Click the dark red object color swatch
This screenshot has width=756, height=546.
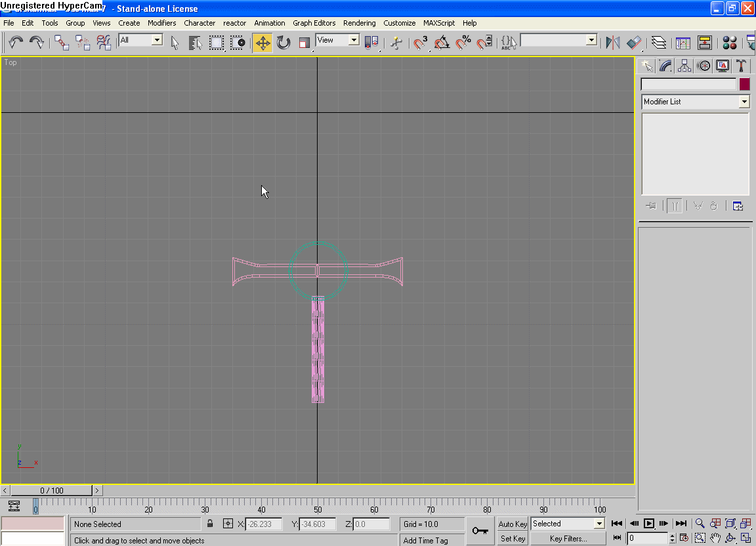click(x=744, y=84)
